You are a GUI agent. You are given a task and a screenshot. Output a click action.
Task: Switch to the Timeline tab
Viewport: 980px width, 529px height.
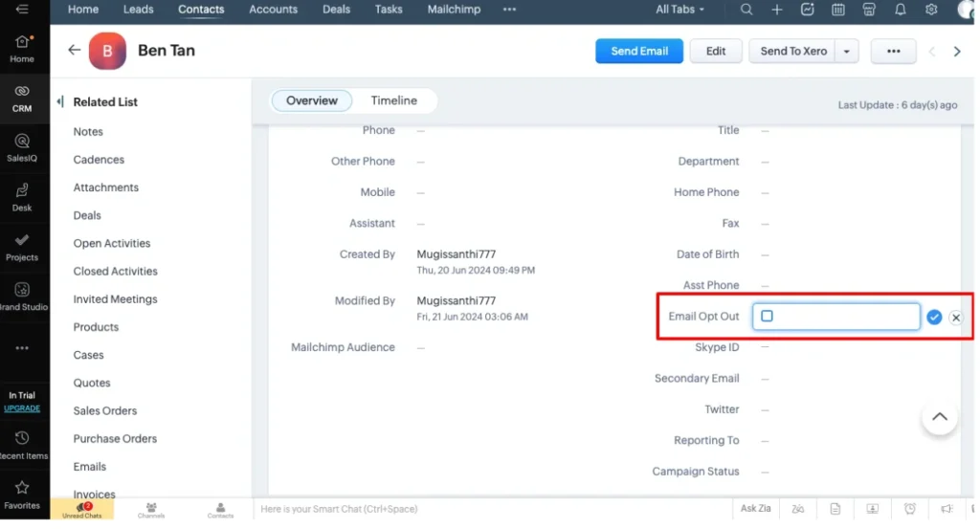393,100
